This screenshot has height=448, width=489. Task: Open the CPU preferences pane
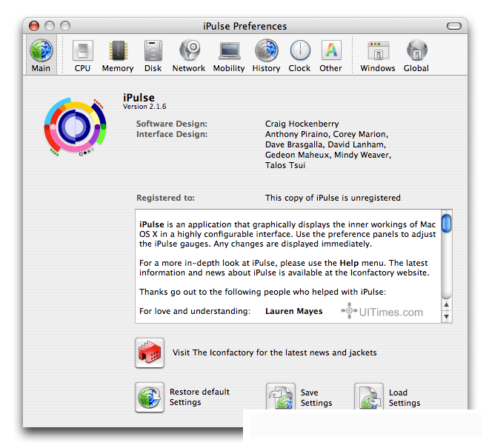click(x=82, y=56)
